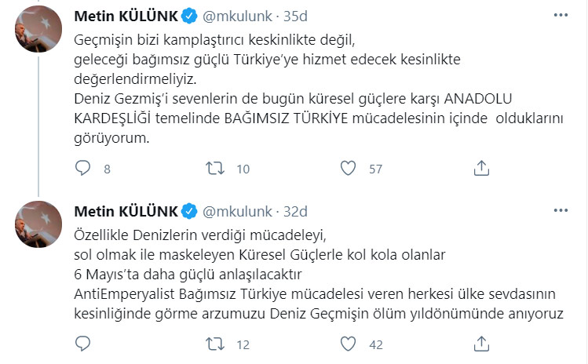Open Metin KÜLÜNK profile name on first tweet
Screen dimensions: 588x364
click(x=125, y=16)
